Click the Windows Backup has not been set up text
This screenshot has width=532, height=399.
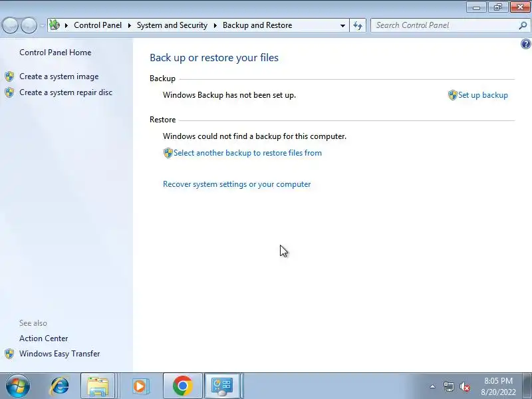click(229, 95)
